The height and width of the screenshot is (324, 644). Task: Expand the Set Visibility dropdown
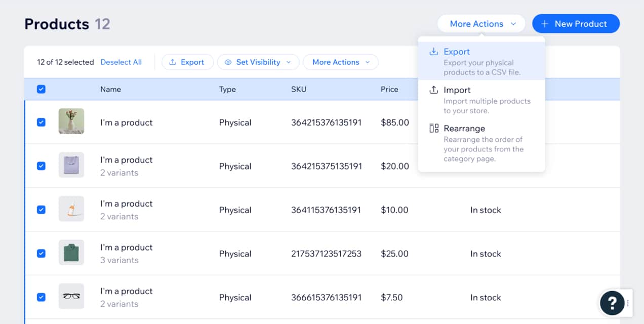click(x=258, y=62)
